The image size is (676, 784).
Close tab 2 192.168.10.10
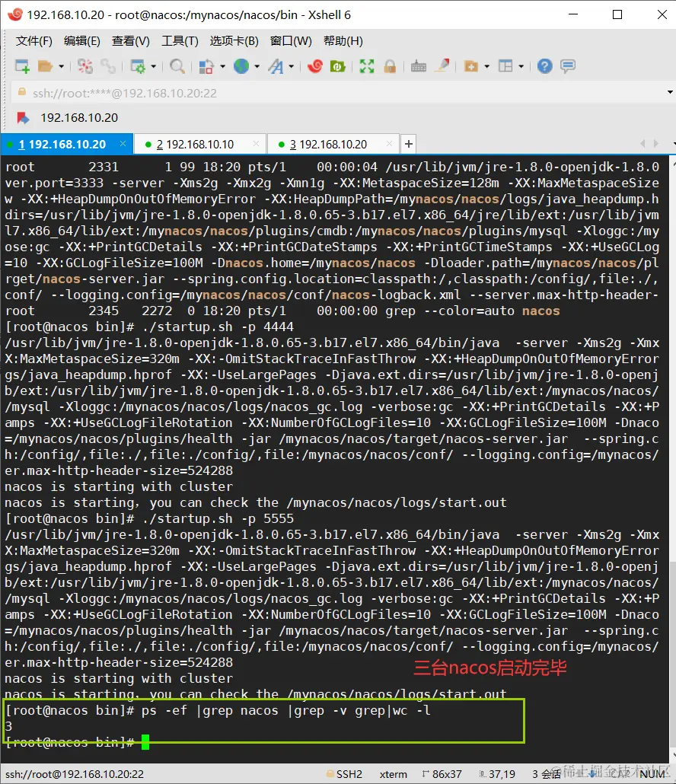(x=256, y=144)
